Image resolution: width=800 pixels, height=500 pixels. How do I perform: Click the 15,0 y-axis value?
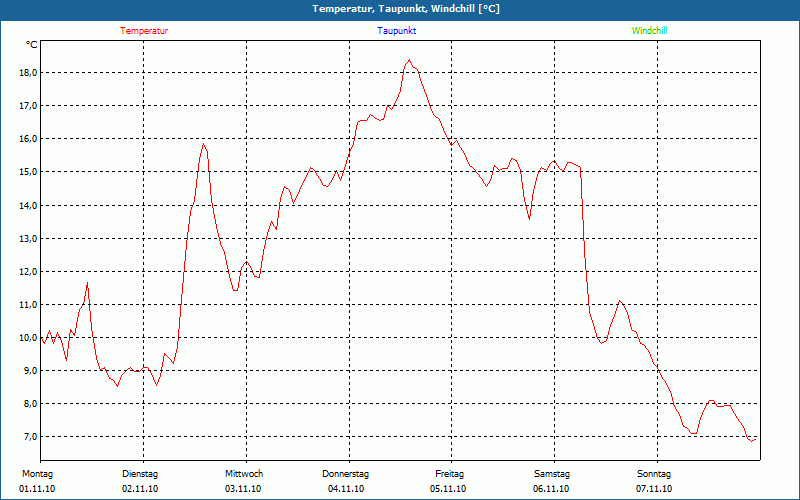click(29, 172)
